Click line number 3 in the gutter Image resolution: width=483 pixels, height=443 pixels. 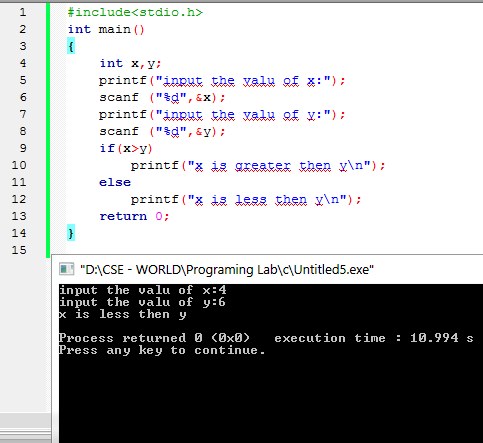[23, 46]
